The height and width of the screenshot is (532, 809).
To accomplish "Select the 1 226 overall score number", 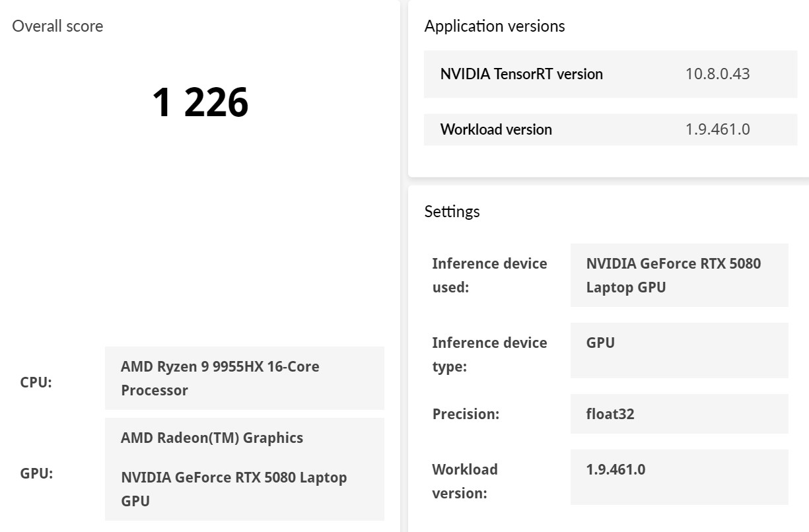I will (x=200, y=102).
